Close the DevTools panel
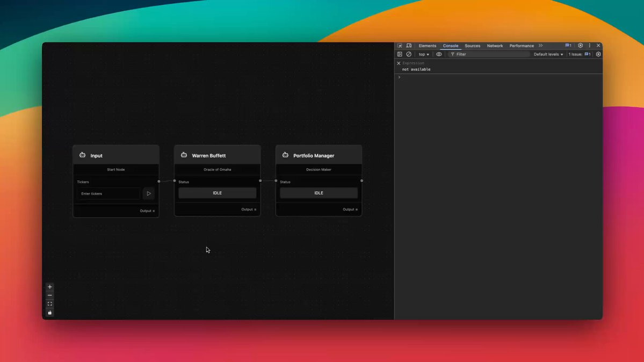This screenshot has height=362, width=644. pos(598,46)
